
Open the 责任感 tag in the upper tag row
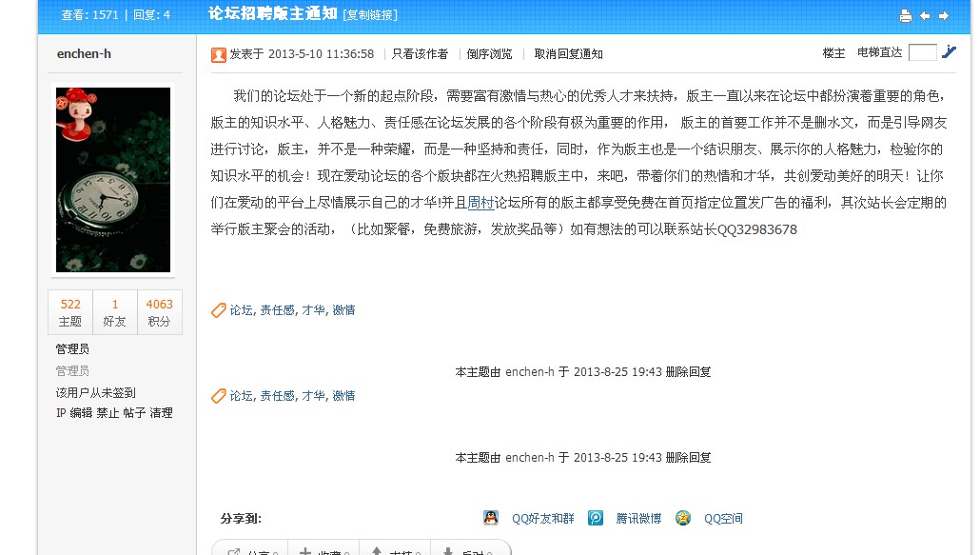277,310
